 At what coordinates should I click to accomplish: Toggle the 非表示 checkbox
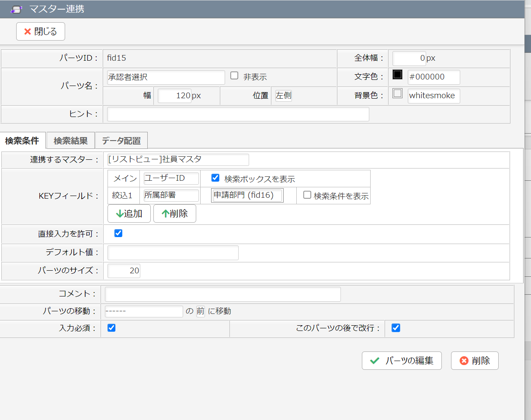tap(234, 76)
